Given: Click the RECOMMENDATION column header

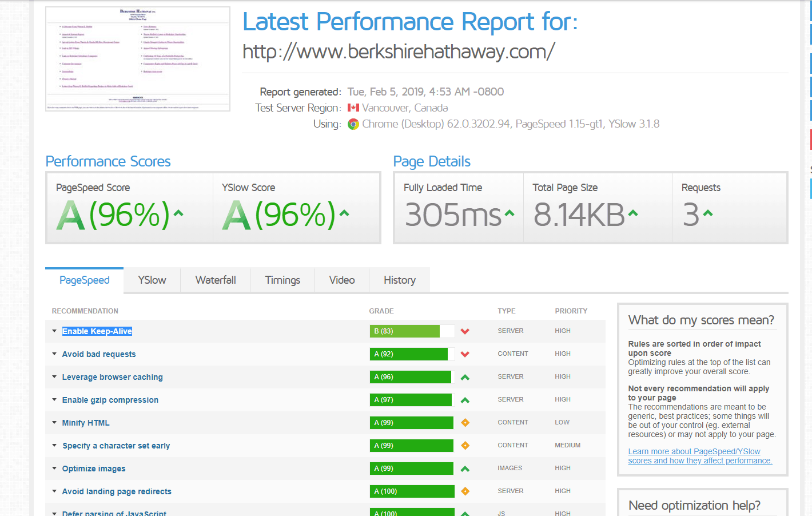Looking at the screenshot, I should [x=85, y=311].
